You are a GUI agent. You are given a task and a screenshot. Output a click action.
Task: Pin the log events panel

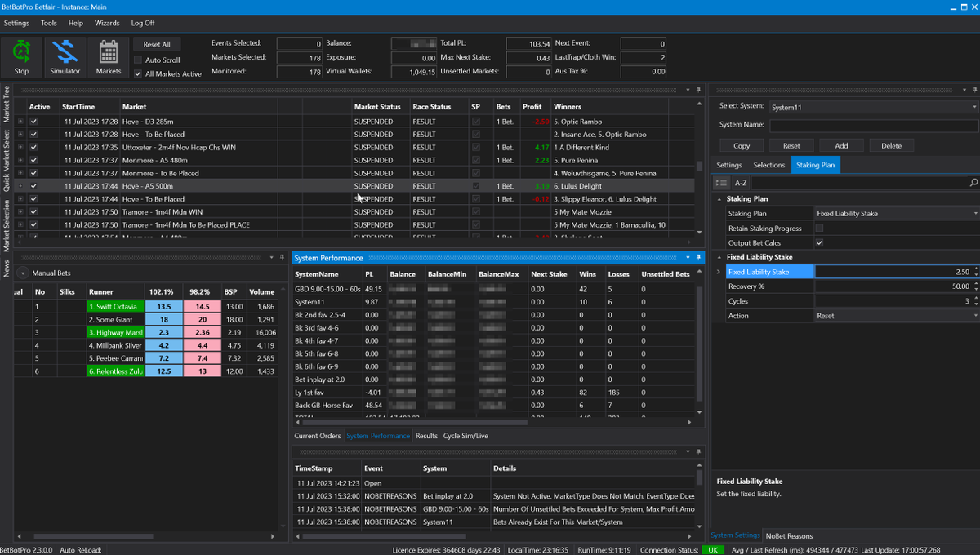click(699, 451)
